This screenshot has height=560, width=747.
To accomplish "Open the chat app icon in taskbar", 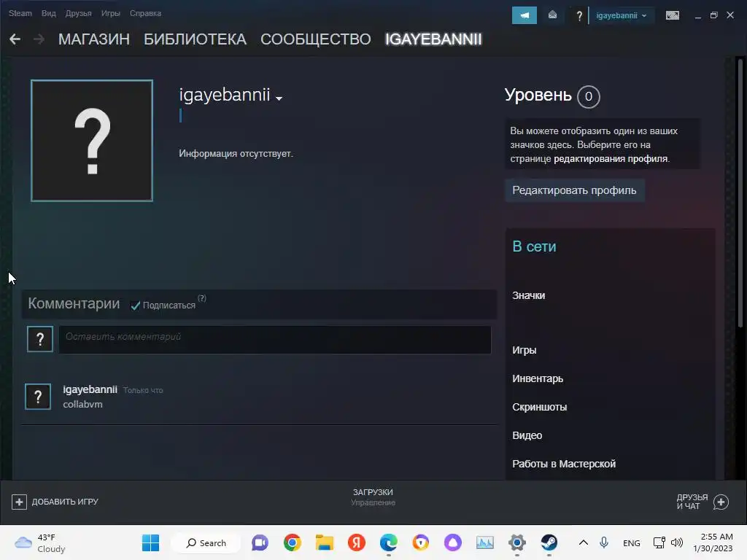I will (260, 542).
